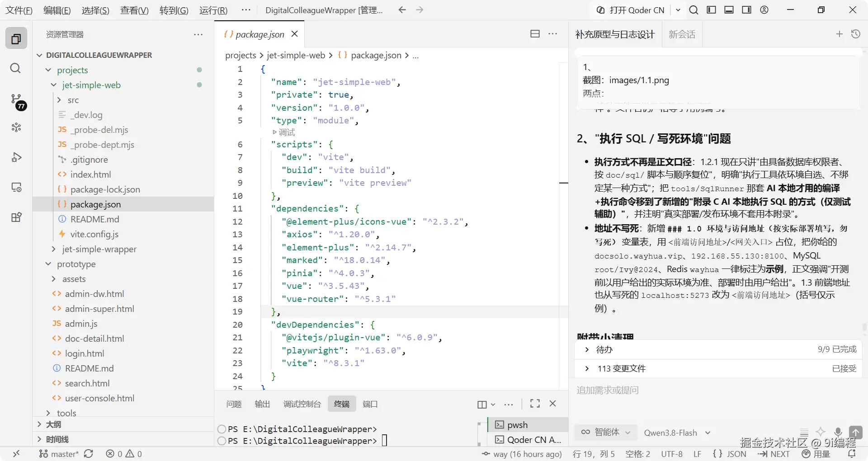Screen dimensions: 868x461
Task: Close the package.json editor tab
Action: (295, 34)
